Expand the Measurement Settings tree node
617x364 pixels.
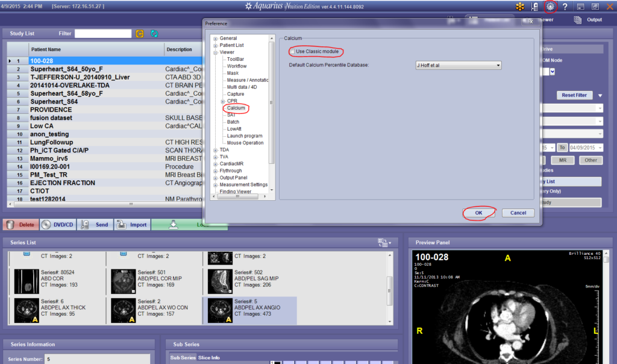coord(215,185)
